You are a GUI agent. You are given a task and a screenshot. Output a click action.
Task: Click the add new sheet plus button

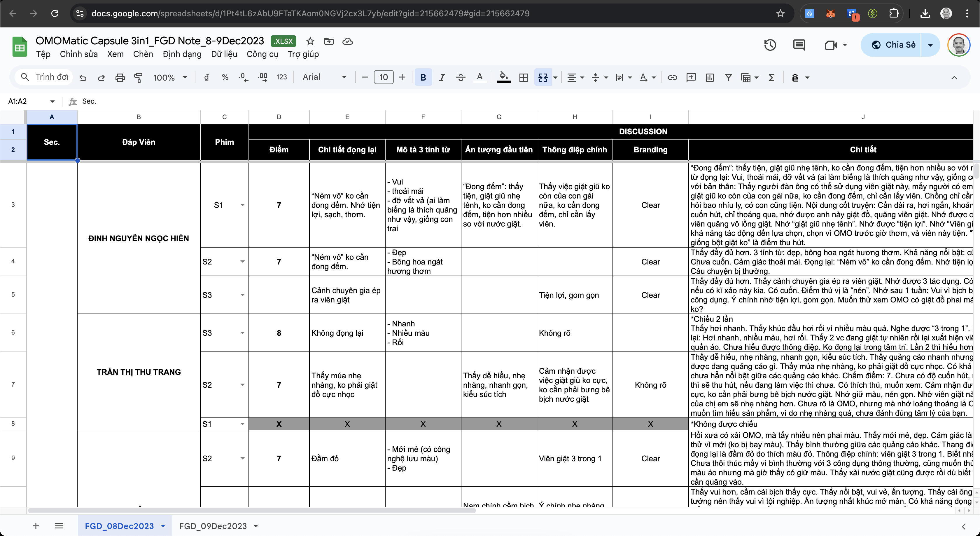[36, 526]
